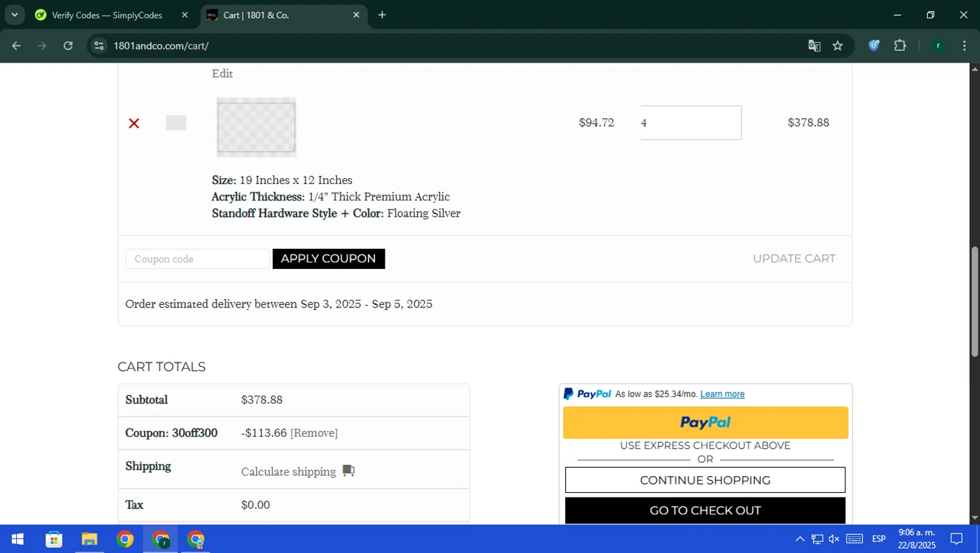Screen dimensions: 980x553
Task: Toggle the muted volume tray icon
Action: tap(834, 539)
